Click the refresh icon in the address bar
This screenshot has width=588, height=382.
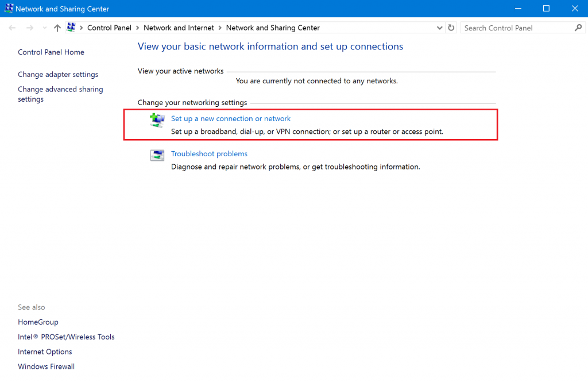tap(451, 28)
